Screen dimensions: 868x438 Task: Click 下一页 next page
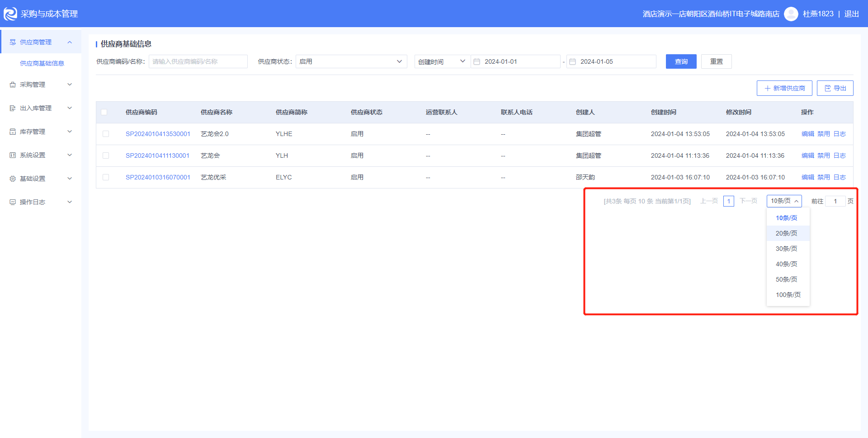click(x=749, y=201)
